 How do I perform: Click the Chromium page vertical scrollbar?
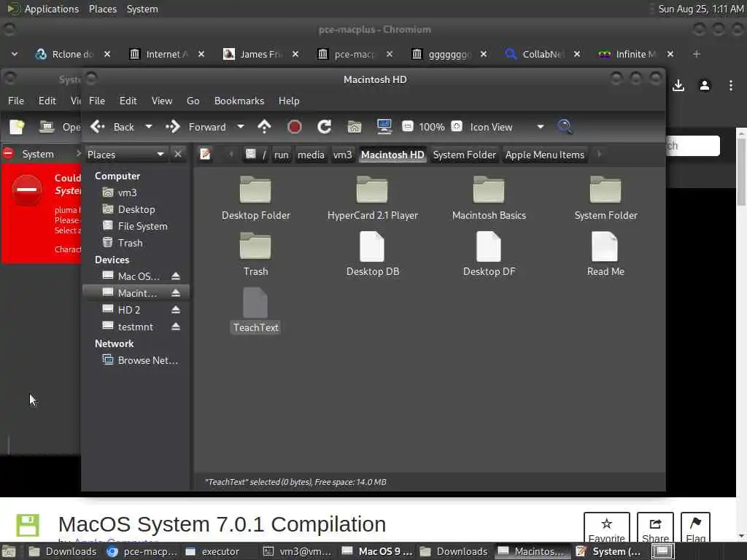[x=741, y=171]
